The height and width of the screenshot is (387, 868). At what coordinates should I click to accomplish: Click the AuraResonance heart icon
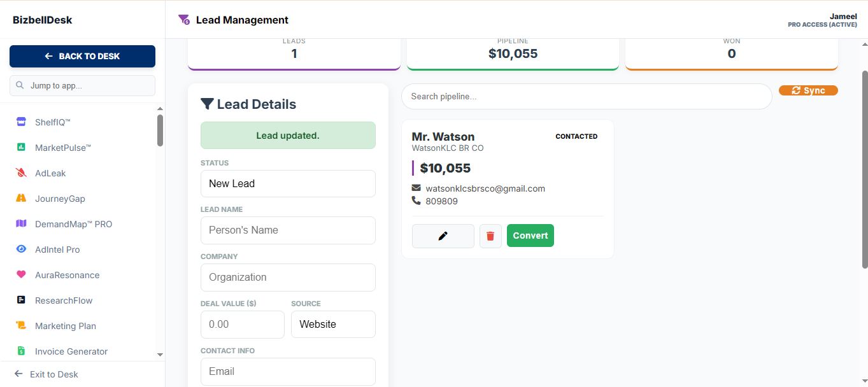pyautogui.click(x=20, y=274)
